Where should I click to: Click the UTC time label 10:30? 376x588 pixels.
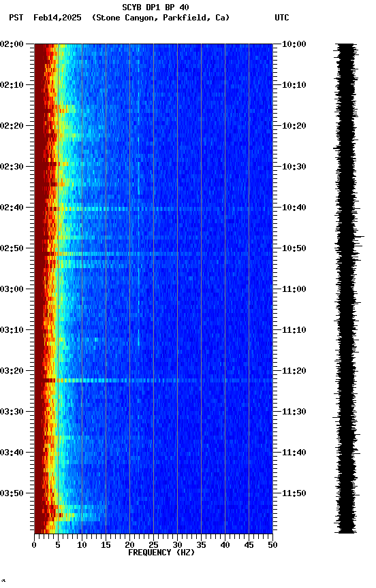coord(294,167)
